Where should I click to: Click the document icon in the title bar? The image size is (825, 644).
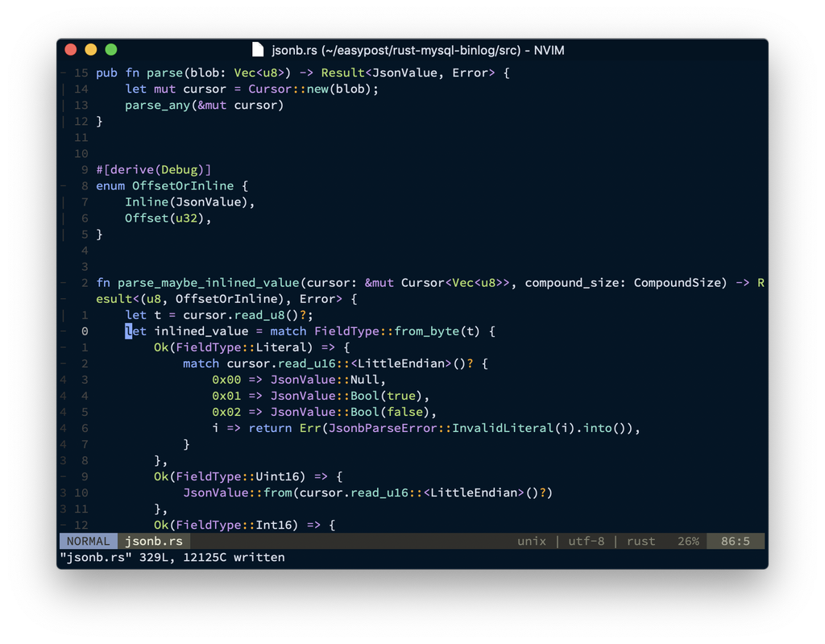coord(257,49)
